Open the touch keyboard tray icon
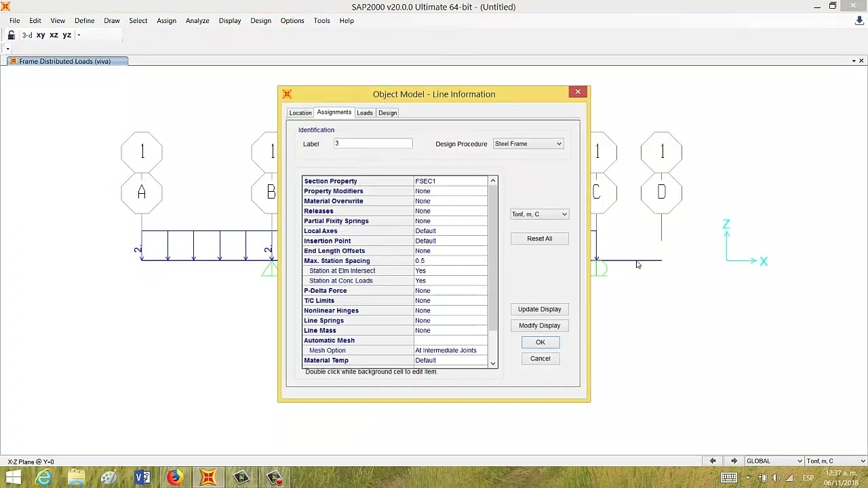 [x=729, y=478]
